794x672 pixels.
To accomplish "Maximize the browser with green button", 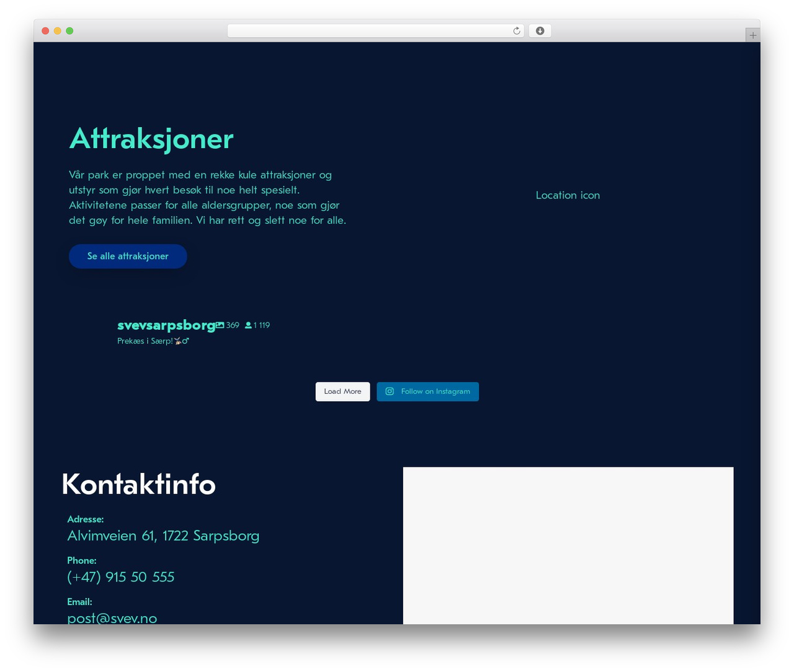I will [69, 31].
